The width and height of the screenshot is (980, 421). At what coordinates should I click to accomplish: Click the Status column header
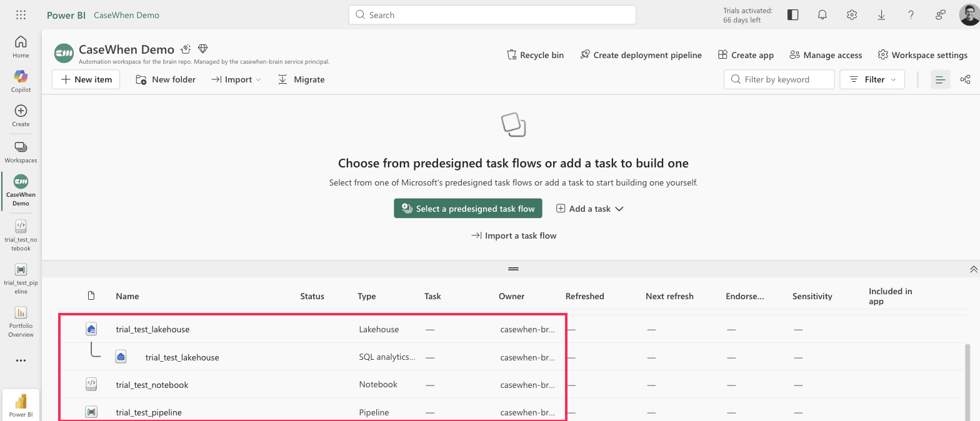(x=312, y=296)
